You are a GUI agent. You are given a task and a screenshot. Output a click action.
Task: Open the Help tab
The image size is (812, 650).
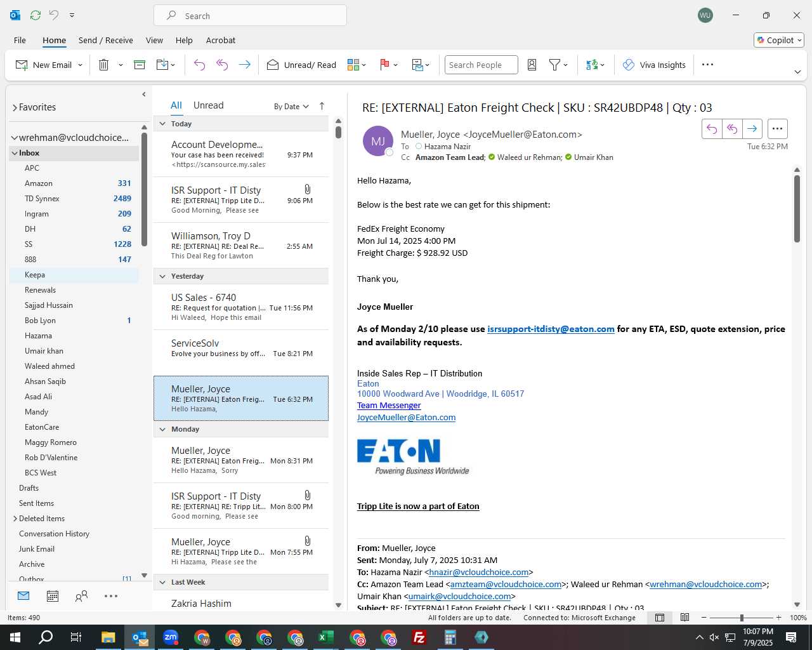[184, 40]
